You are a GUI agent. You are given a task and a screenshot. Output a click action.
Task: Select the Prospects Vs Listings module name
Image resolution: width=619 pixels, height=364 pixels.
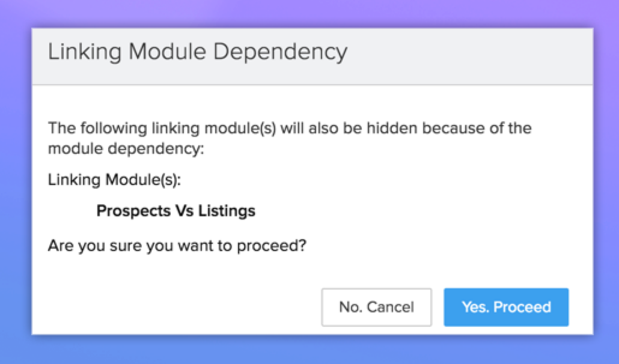[175, 211]
